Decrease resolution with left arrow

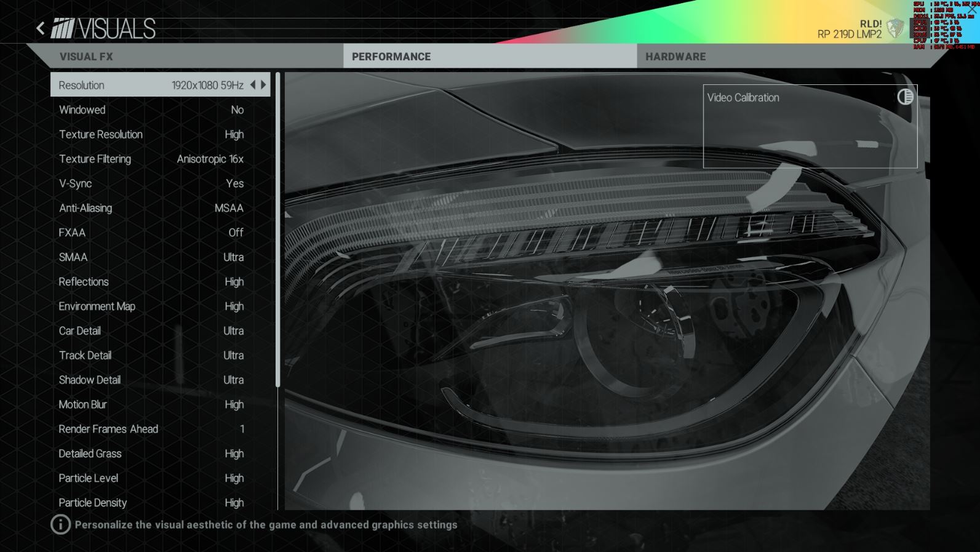point(253,85)
